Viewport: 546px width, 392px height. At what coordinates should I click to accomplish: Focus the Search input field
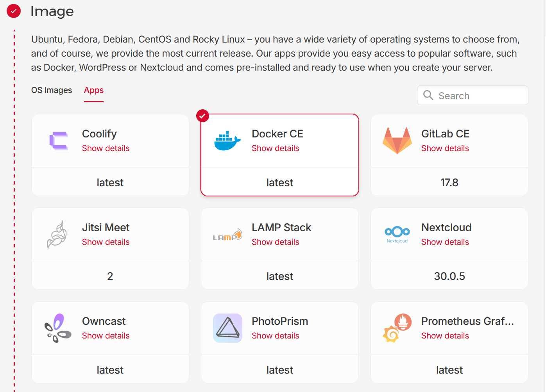click(x=473, y=95)
